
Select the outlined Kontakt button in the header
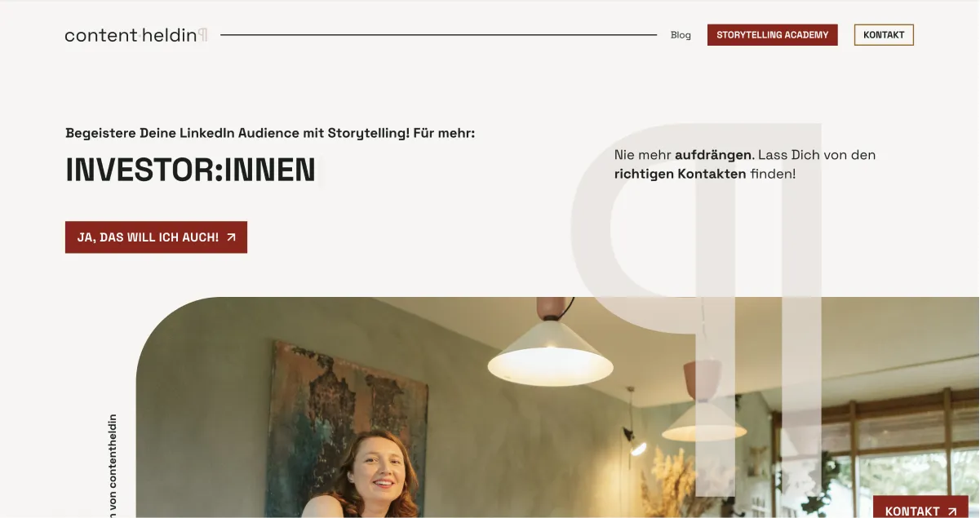pos(884,35)
